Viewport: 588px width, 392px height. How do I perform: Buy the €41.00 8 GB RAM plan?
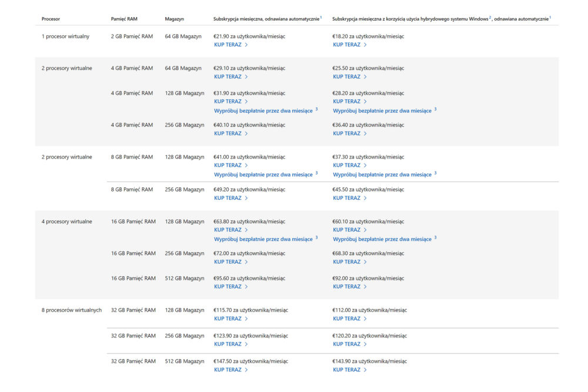click(x=228, y=165)
